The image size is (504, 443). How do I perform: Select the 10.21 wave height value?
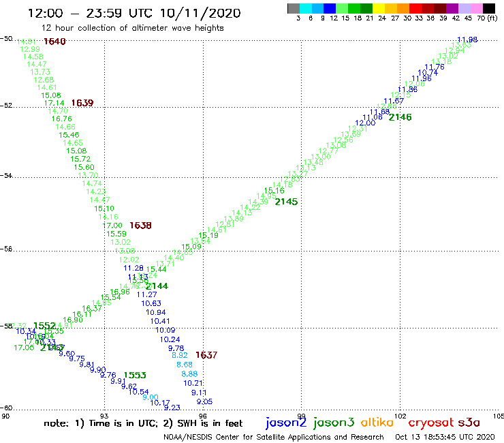point(193,383)
